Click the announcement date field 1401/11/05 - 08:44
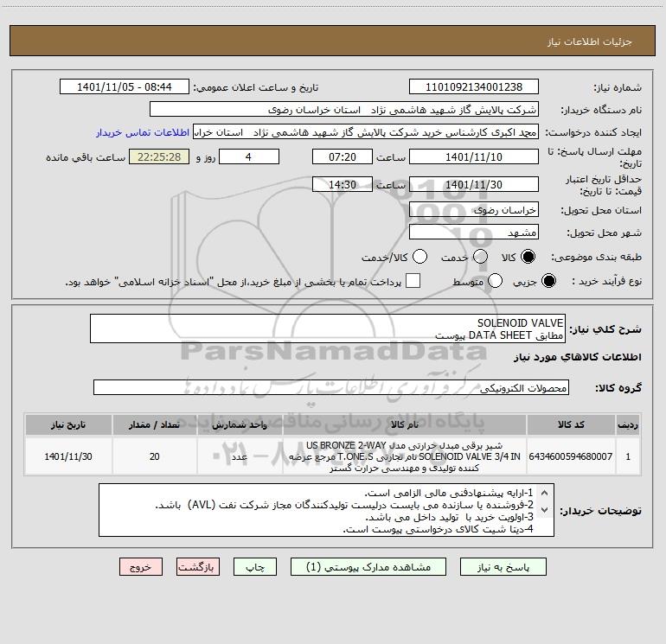 coord(124,87)
